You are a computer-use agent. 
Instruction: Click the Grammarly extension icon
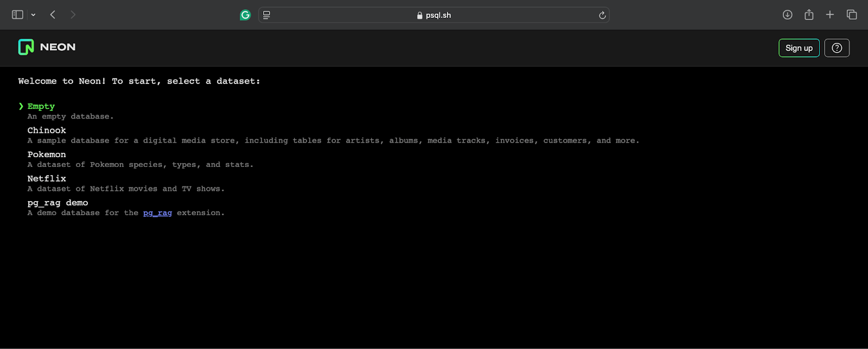[x=245, y=15]
